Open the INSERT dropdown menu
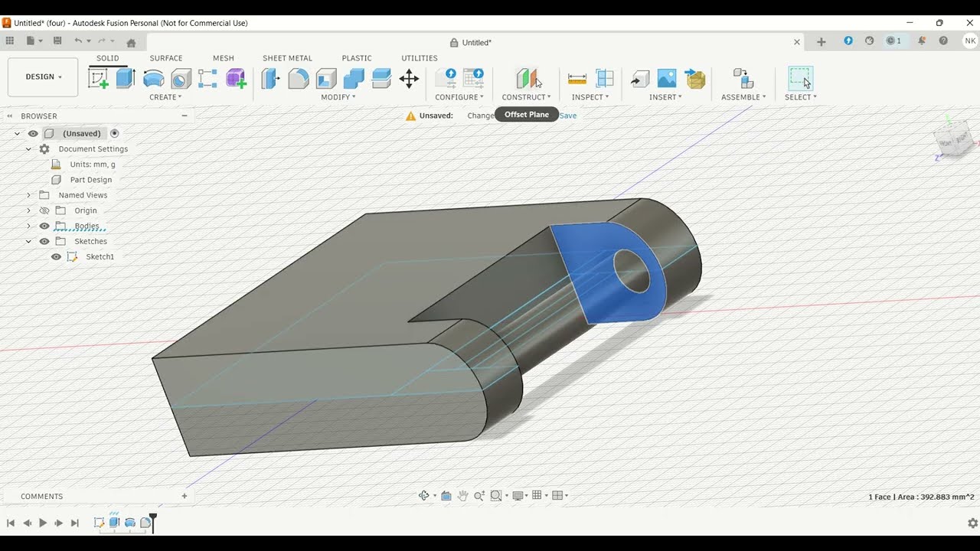Viewport: 980px width, 551px height. pyautogui.click(x=665, y=97)
